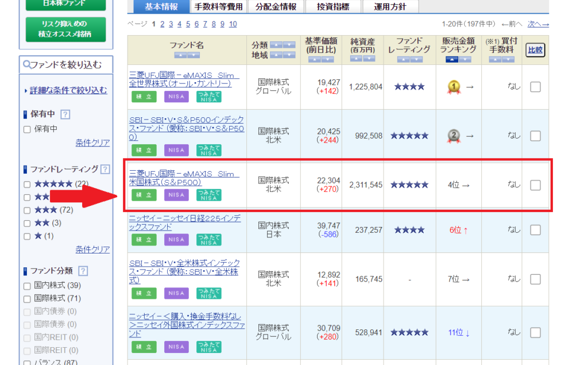Open eMAXIS Slim 全世界株式(オール・カントリー) fund link

tap(184, 79)
